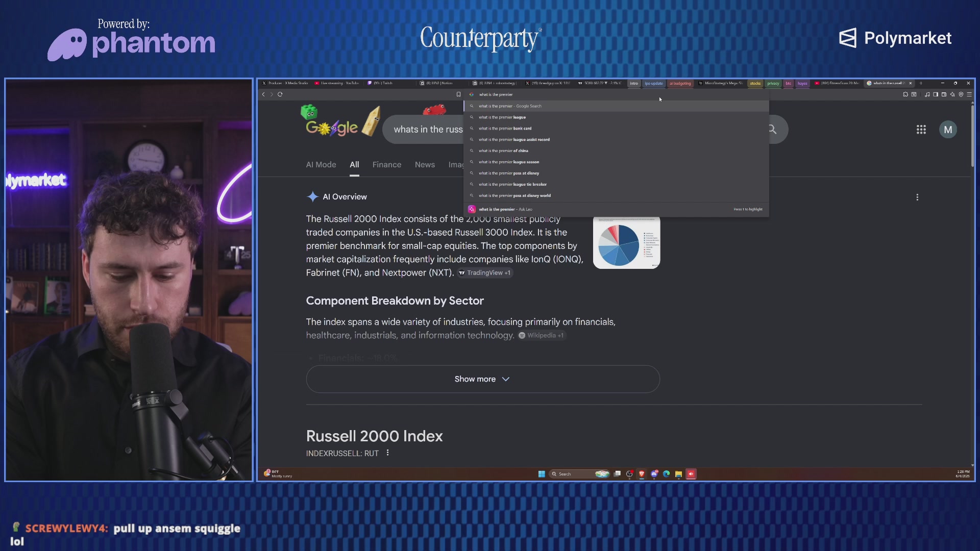Open the sidebar panel toolbar icon
Screen dimensions: 980x551
(936, 94)
